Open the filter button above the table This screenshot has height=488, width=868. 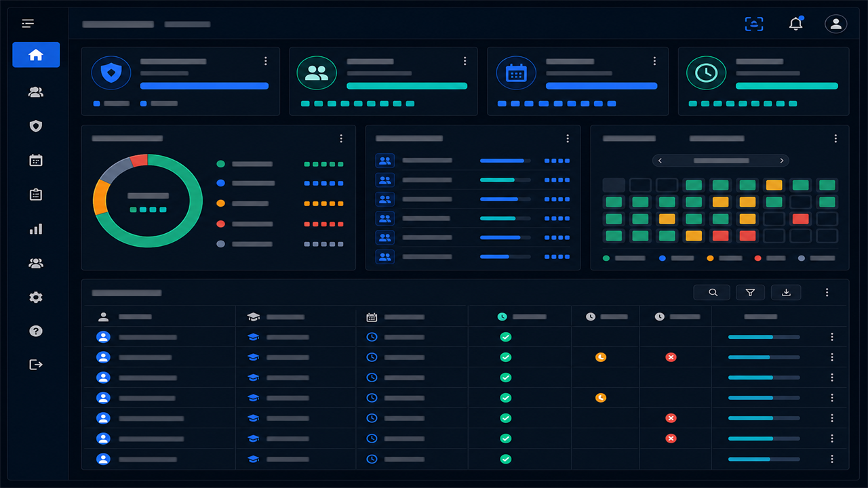point(750,292)
